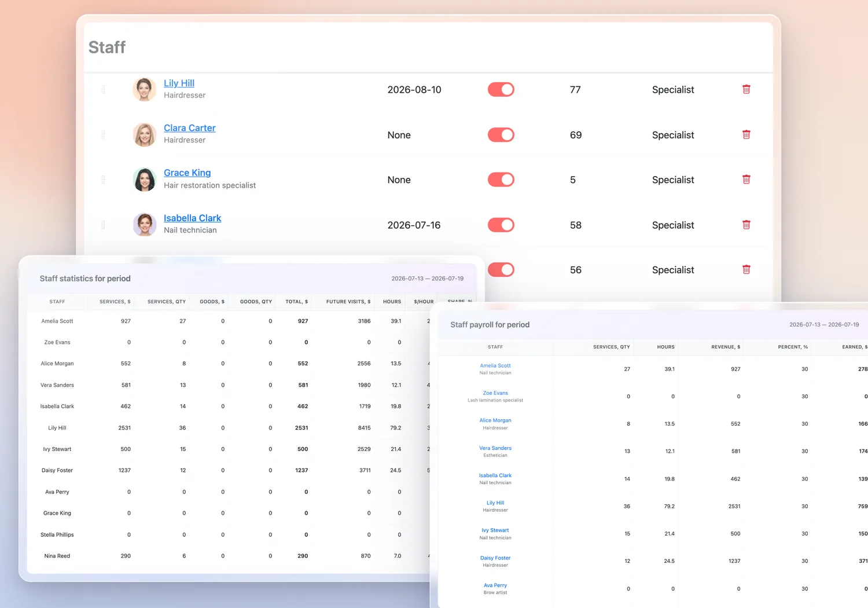This screenshot has height=608, width=868.
Task: Click the "PERCENT, %" header in payroll table
Action: click(x=793, y=347)
